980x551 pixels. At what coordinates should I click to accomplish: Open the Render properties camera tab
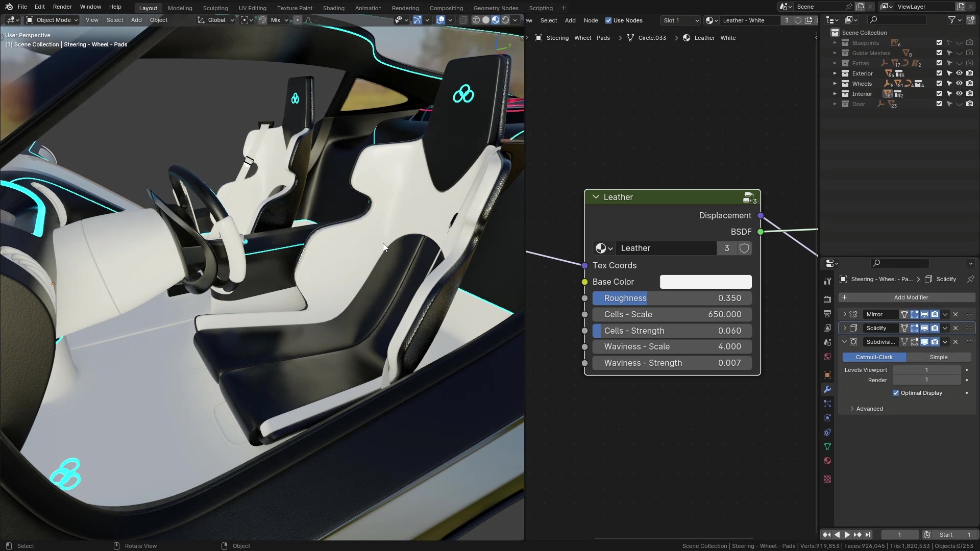pyautogui.click(x=827, y=299)
